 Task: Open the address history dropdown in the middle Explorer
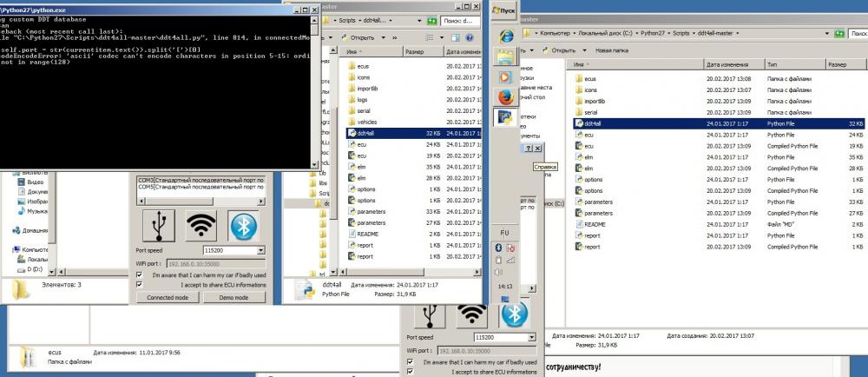click(419, 21)
